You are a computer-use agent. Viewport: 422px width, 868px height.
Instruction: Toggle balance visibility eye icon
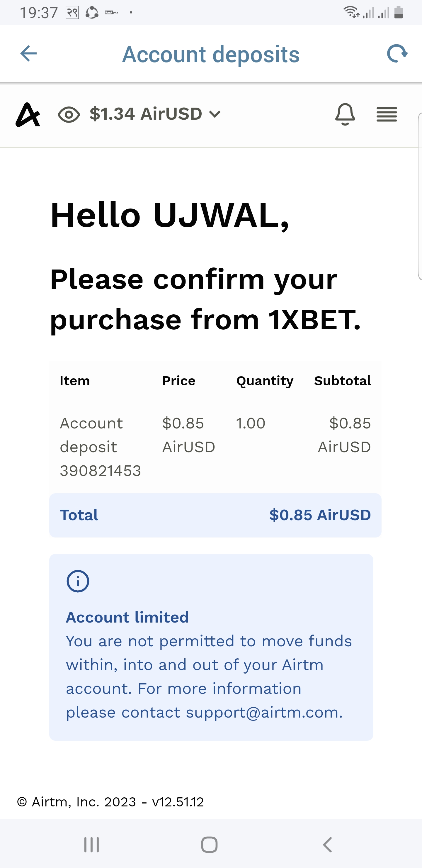69,115
